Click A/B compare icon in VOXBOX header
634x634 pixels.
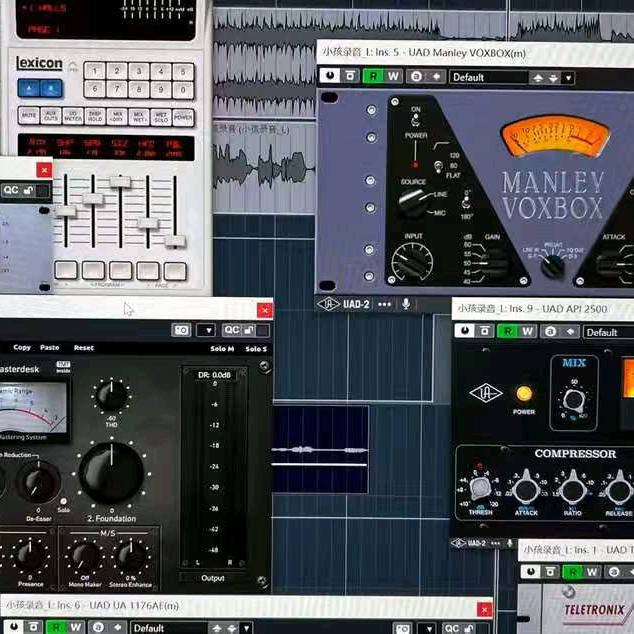[x=416, y=76]
